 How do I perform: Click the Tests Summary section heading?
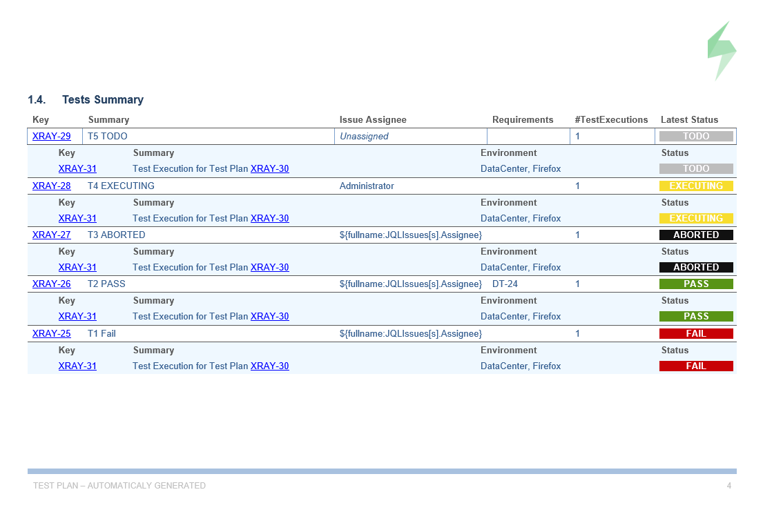pyautogui.click(x=103, y=100)
